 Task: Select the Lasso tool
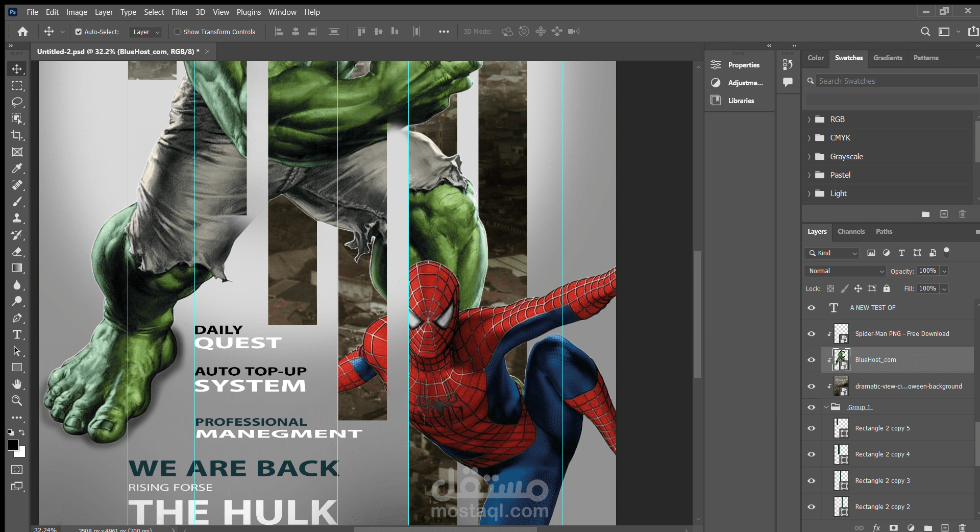tap(17, 102)
